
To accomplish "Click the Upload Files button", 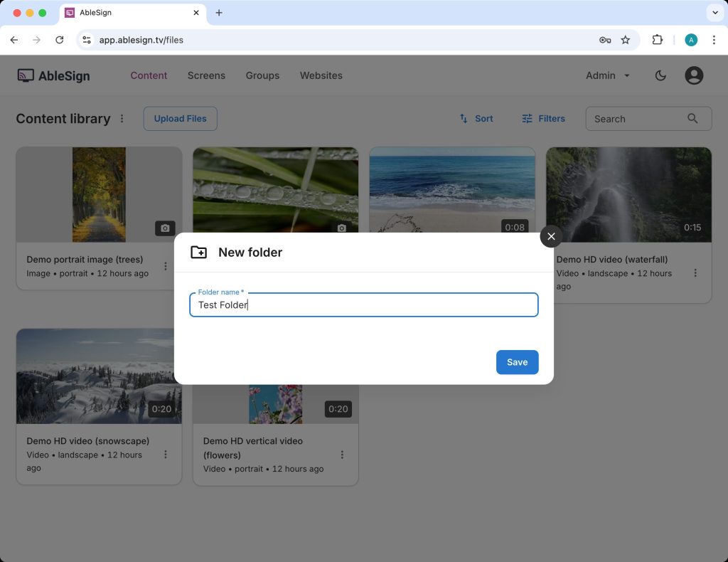I will tap(180, 118).
